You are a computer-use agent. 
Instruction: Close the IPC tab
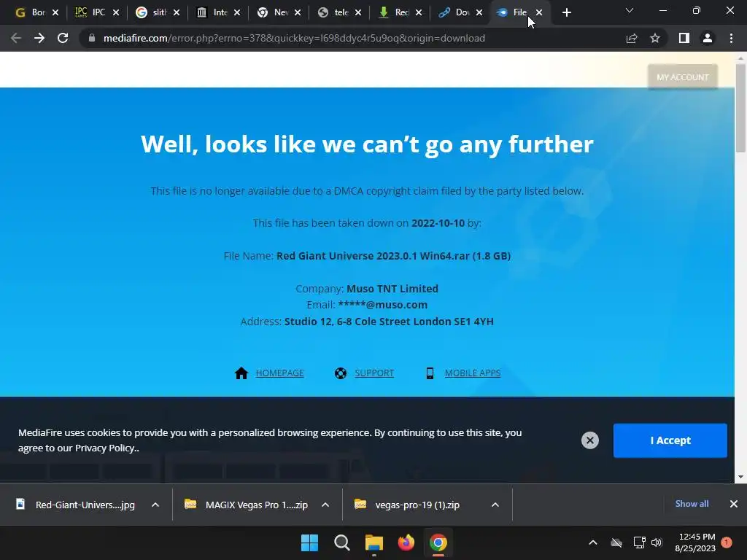pyautogui.click(x=116, y=13)
